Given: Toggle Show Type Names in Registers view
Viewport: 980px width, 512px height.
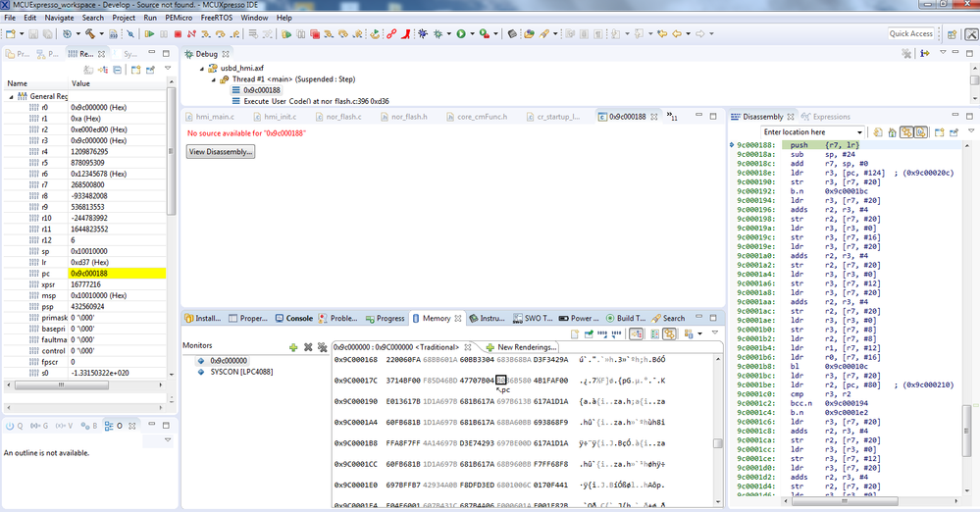Looking at the screenshot, I should click(x=88, y=70).
